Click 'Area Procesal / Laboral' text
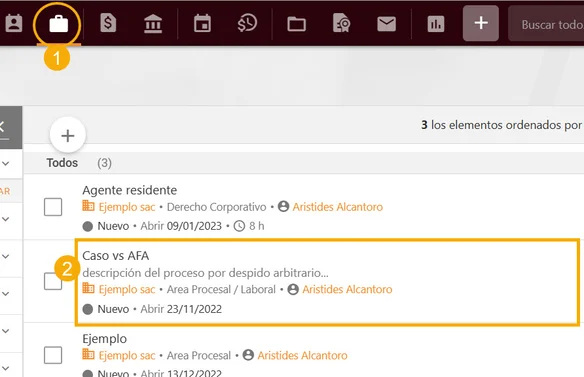Screen dimensions: 584x377 [221, 289]
